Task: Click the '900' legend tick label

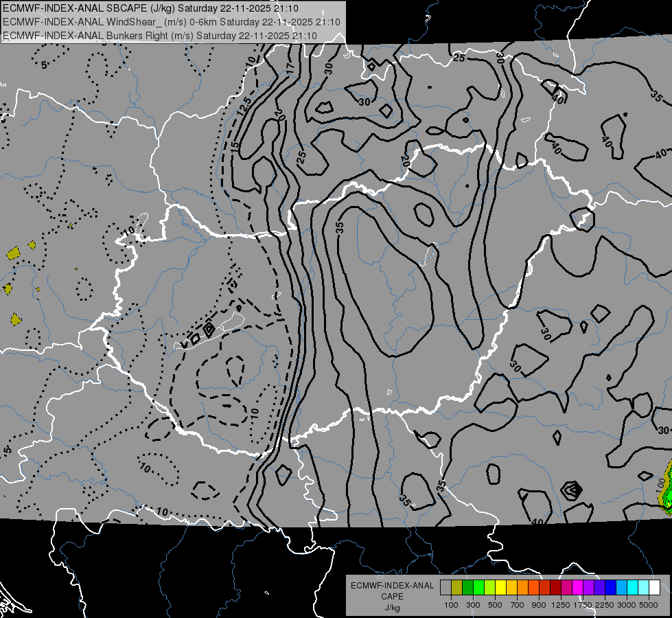Action: [539, 605]
